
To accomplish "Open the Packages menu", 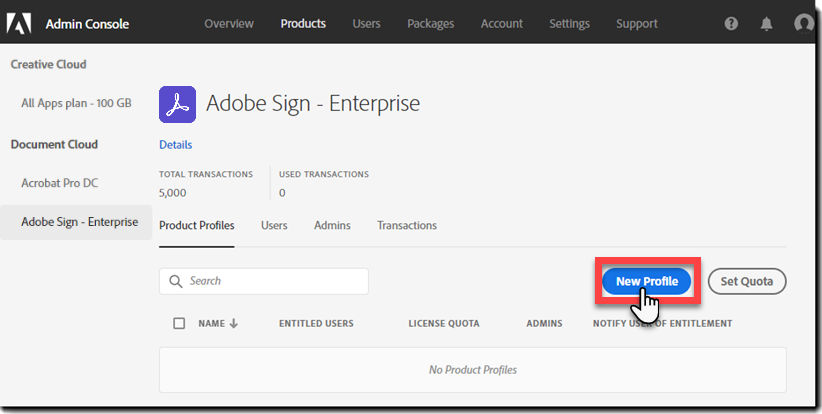I will pyautogui.click(x=431, y=24).
